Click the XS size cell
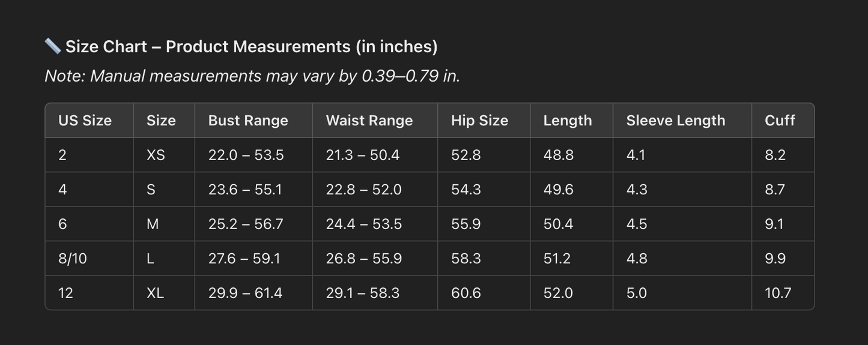This screenshot has width=868, height=345. coord(164,155)
